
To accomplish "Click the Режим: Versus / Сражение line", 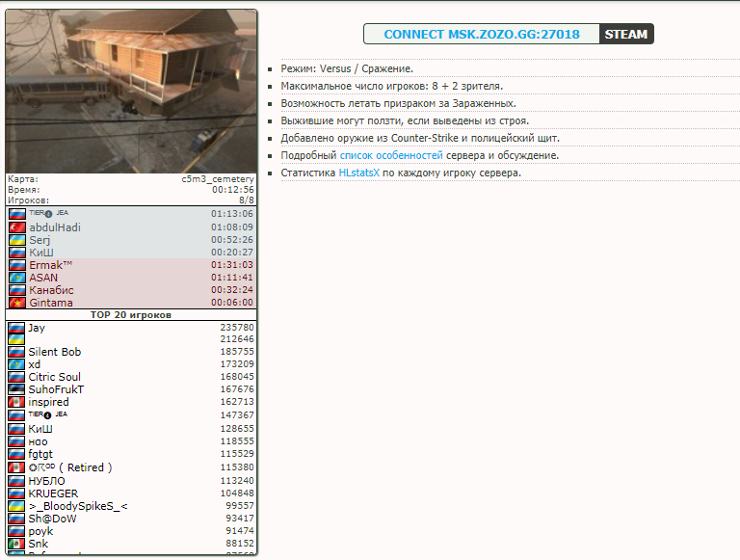I will click(x=347, y=69).
